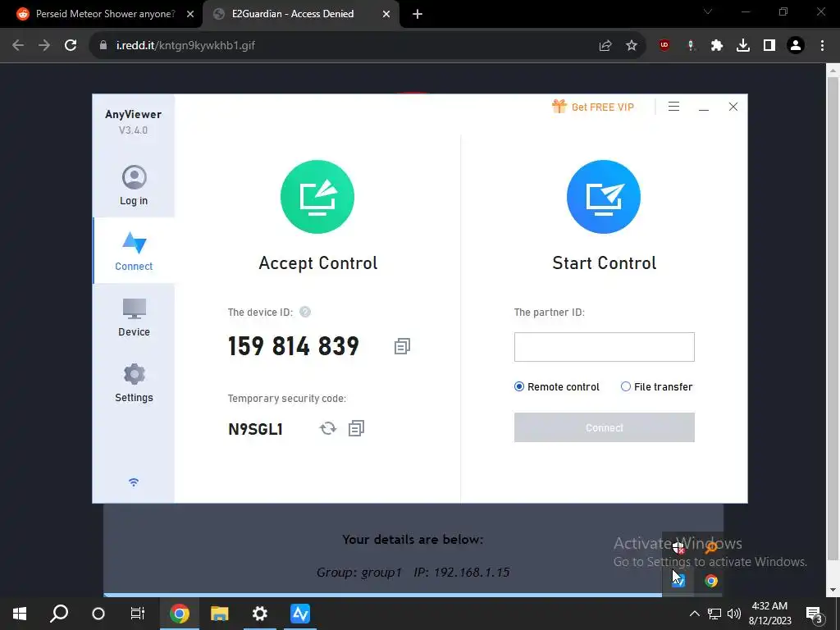Click the i.redd.it address bar
The image size is (840, 630).
point(343,46)
